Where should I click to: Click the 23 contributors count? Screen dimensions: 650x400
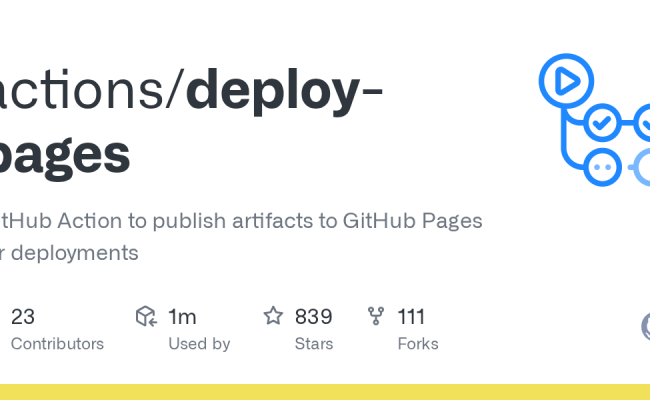pyautogui.click(x=23, y=317)
